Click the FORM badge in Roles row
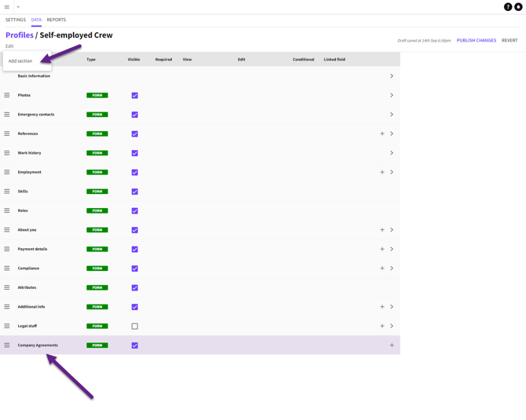The image size is (526, 420). [x=97, y=210]
